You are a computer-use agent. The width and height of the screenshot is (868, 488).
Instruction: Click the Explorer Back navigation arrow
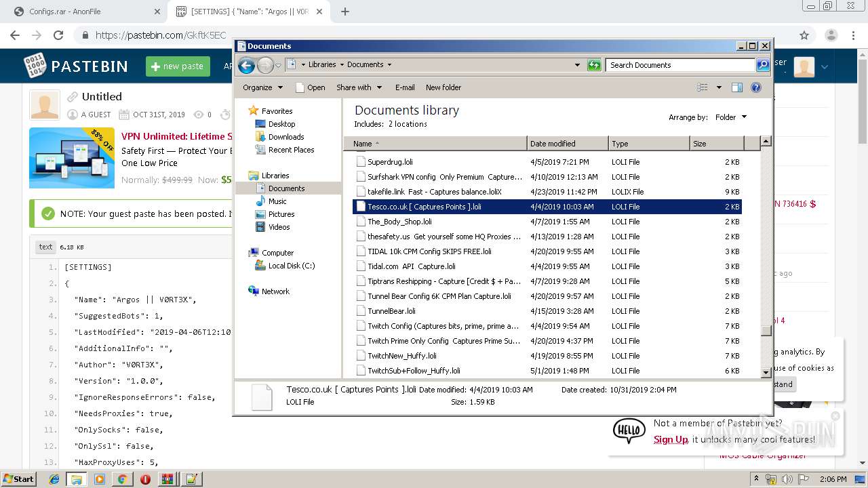click(x=247, y=65)
